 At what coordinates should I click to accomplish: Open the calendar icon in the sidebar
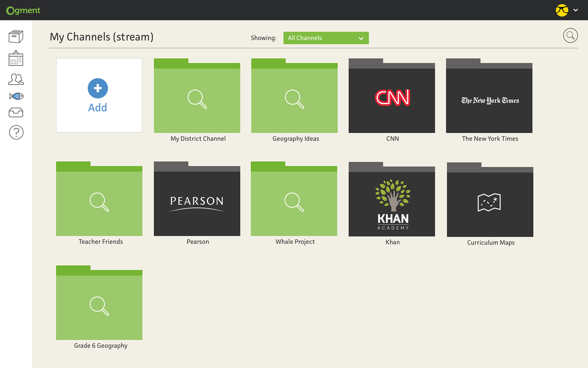pyautogui.click(x=16, y=58)
